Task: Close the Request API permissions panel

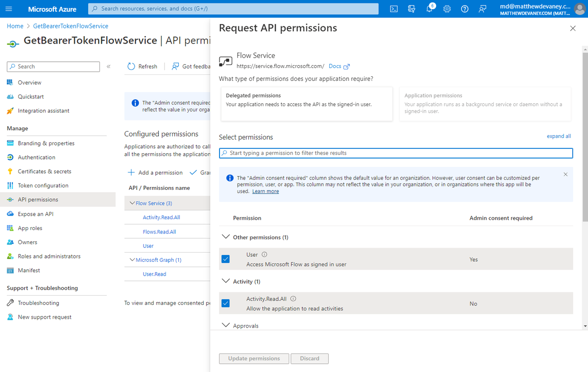Action: click(x=573, y=28)
